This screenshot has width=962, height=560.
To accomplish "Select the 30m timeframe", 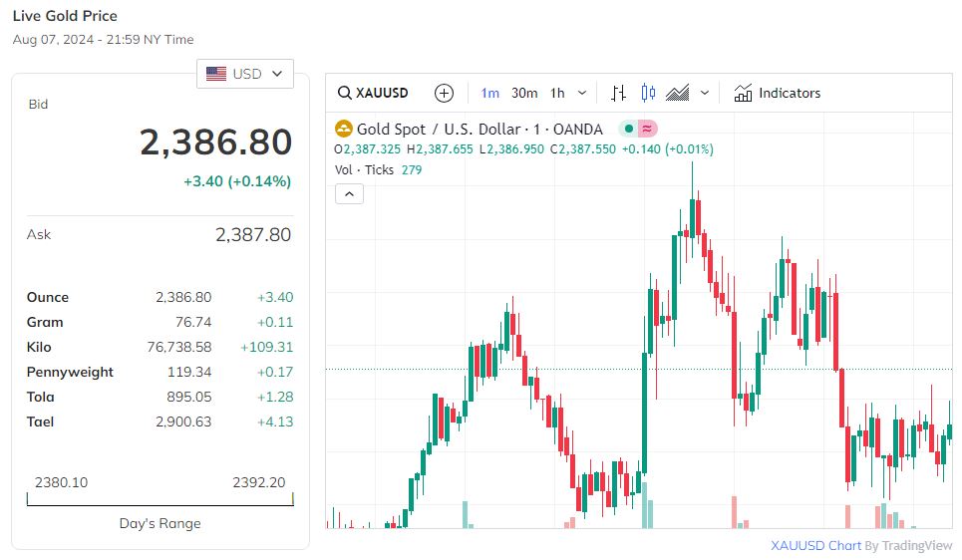I will (524, 93).
